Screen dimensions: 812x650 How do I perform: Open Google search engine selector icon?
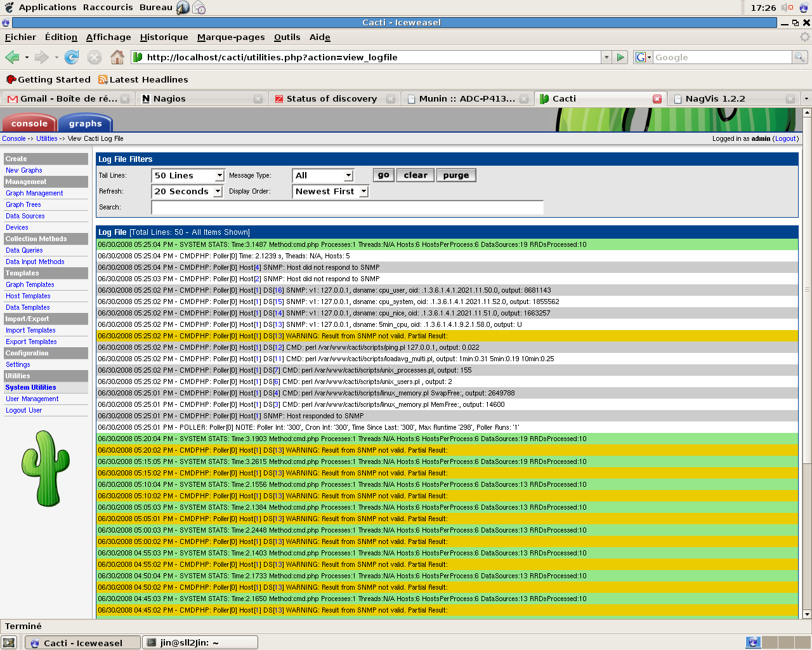[x=643, y=57]
